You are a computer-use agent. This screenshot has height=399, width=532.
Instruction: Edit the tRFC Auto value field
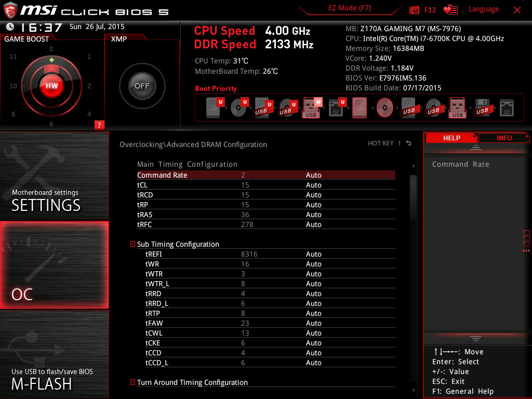click(x=313, y=224)
